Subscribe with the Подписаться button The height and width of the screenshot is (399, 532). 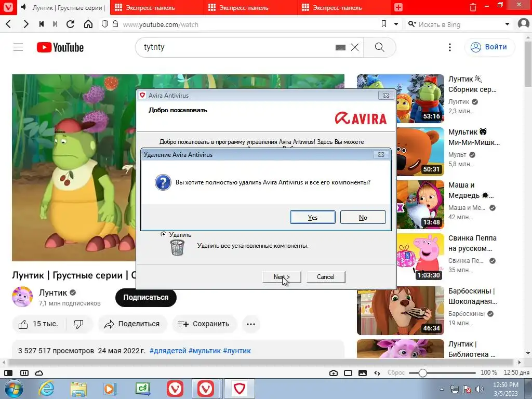(146, 298)
